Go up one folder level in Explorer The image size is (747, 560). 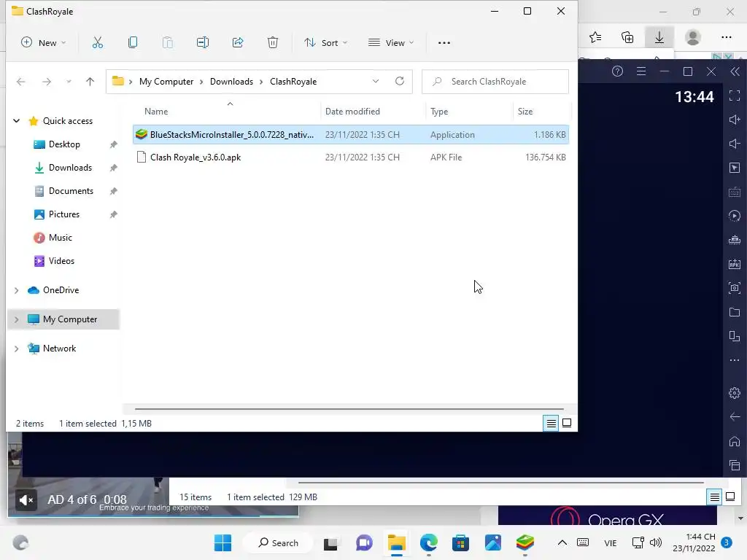tap(90, 82)
